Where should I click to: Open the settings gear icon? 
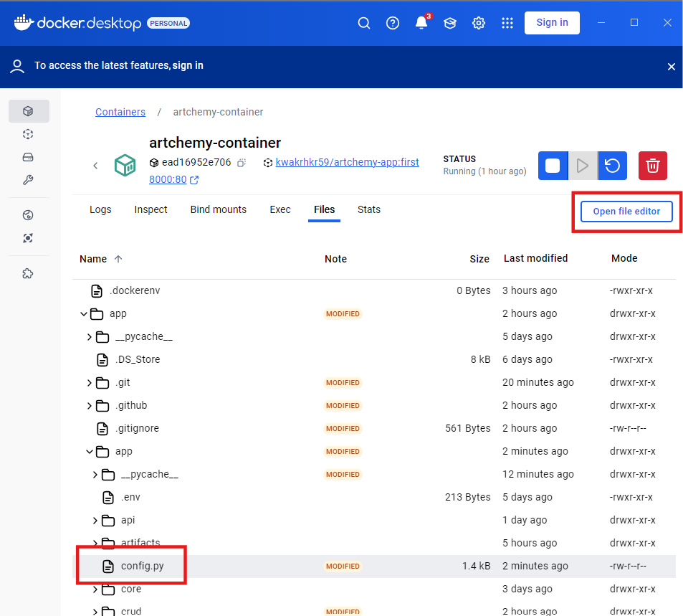point(479,23)
